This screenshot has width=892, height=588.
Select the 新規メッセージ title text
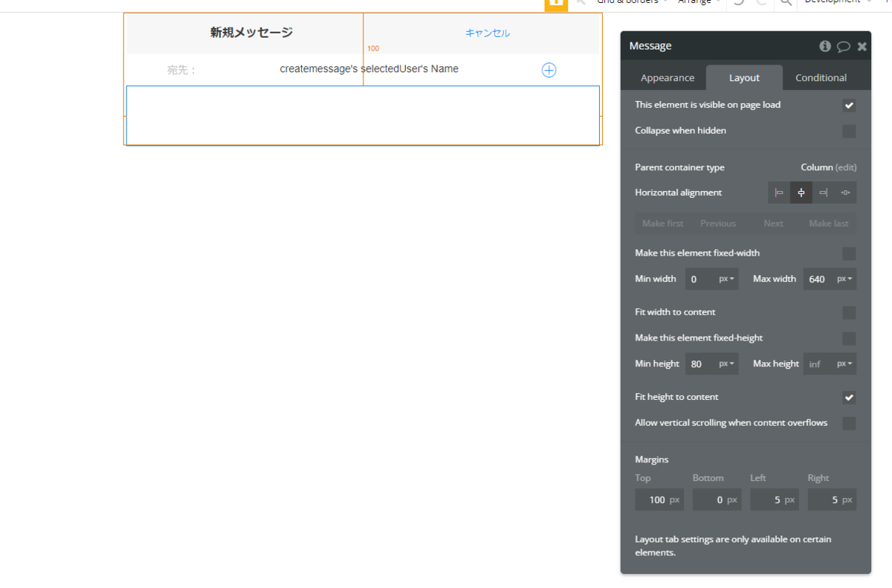pos(251,33)
